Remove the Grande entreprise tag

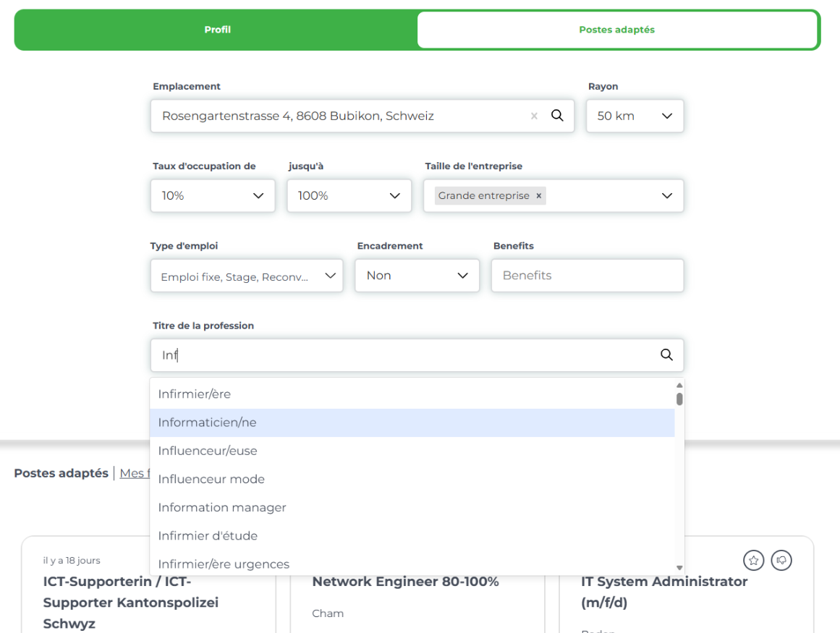(539, 196)
